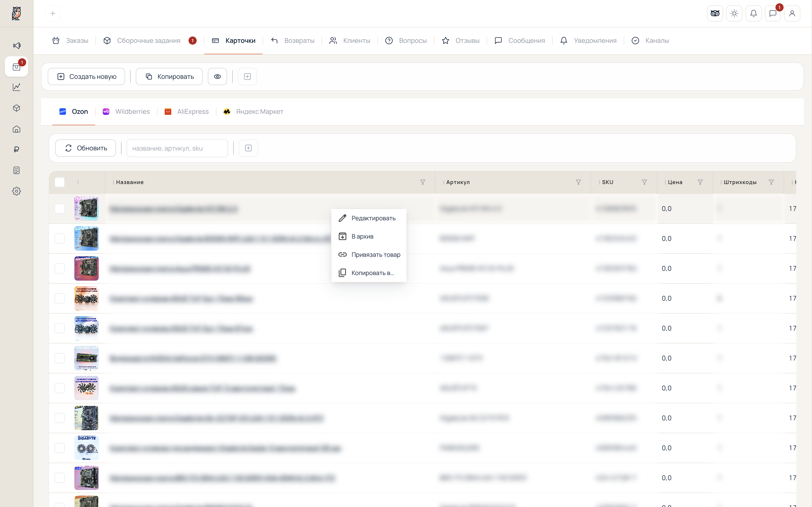812x507 pixels.
Task: Open filter for Цена column
Action: click(x=700, y=182)
